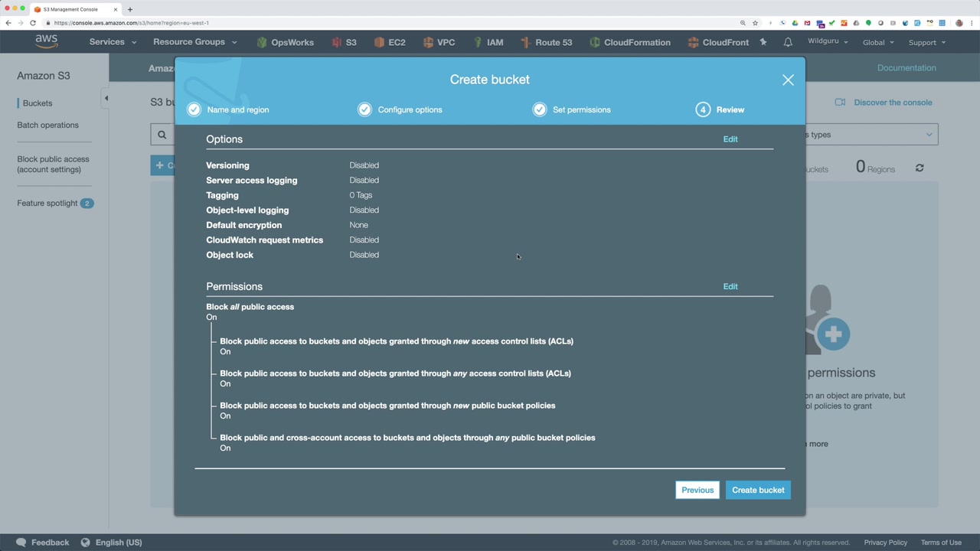Refresh the bucket list icon
The image size is (980, 551).
(x=920, y=168)
